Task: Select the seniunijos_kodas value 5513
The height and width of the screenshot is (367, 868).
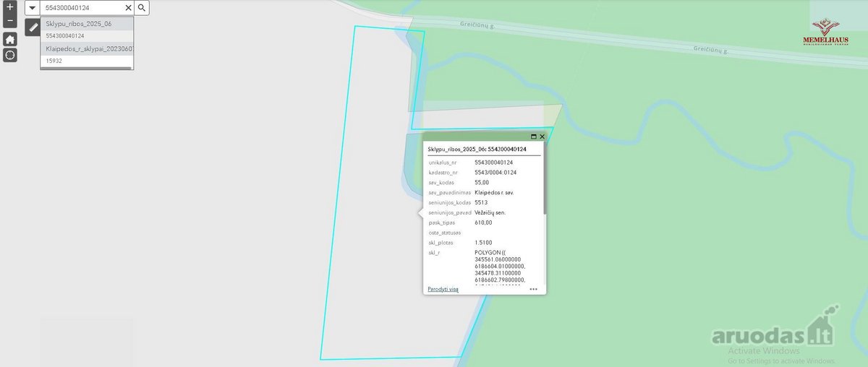Action: (x=481, y=203)
